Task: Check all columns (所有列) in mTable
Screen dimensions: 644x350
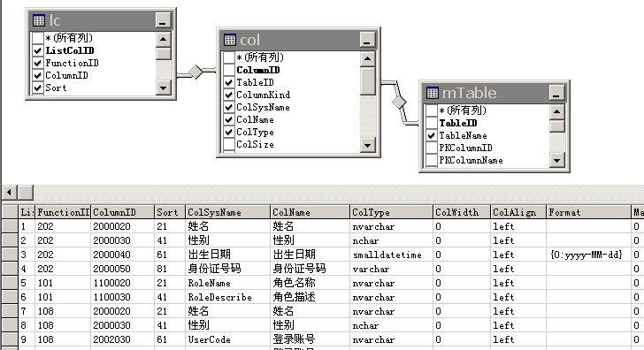Action: [432, 110]
